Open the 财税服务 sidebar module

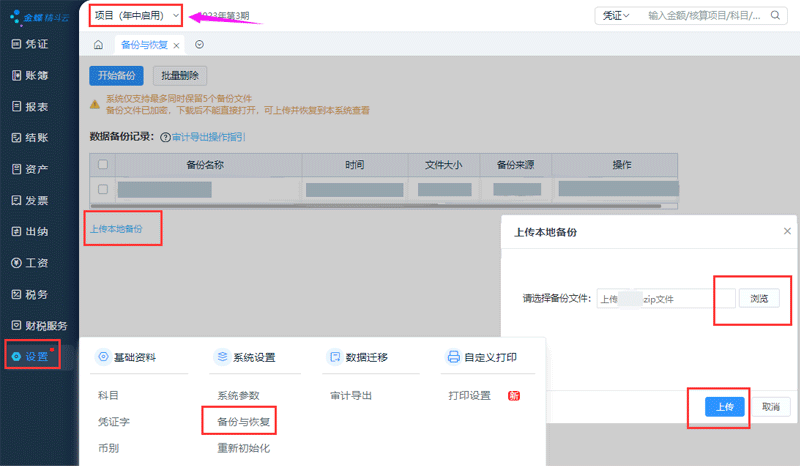pos(39,326)
